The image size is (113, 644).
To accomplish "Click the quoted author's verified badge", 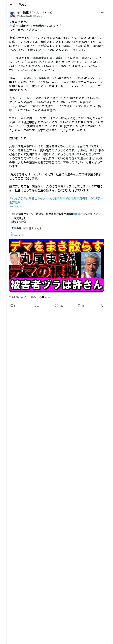I will pos(76,214).
